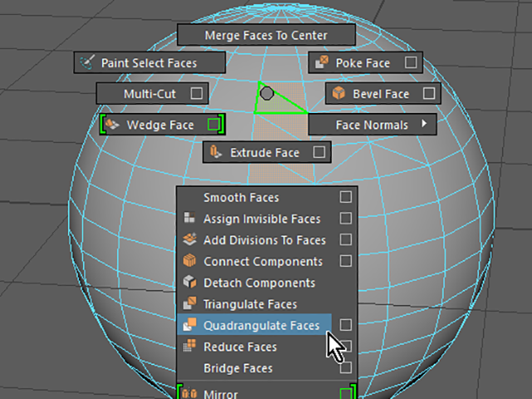Image resolution: width=532 pixels, height=399 pixels.
Task: Click Poke Face label
Action: coord(362,63)
